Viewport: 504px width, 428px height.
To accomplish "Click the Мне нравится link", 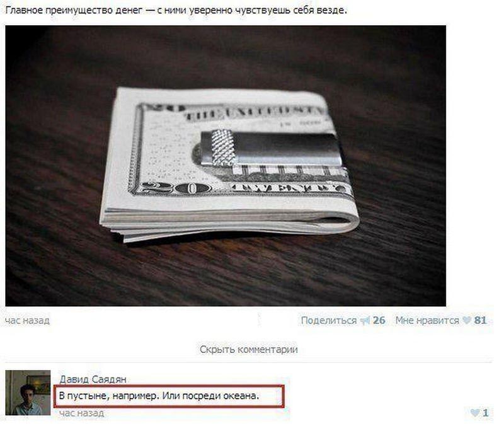I will [x=427, y=321].
